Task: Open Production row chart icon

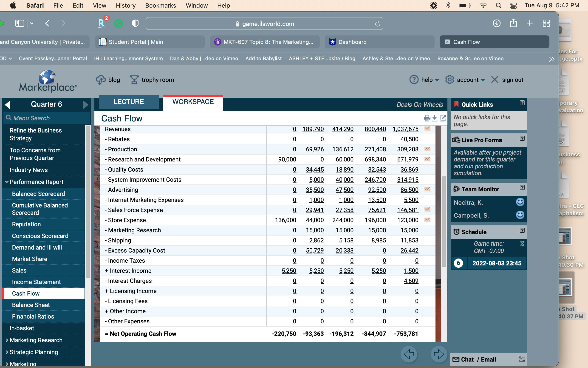Action: pos(427,149)
